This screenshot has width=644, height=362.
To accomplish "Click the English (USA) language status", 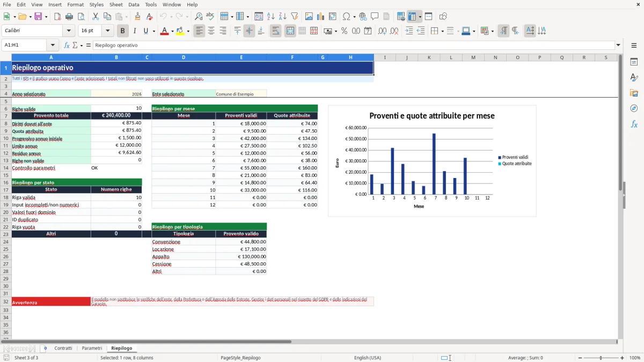I will 368,358.
